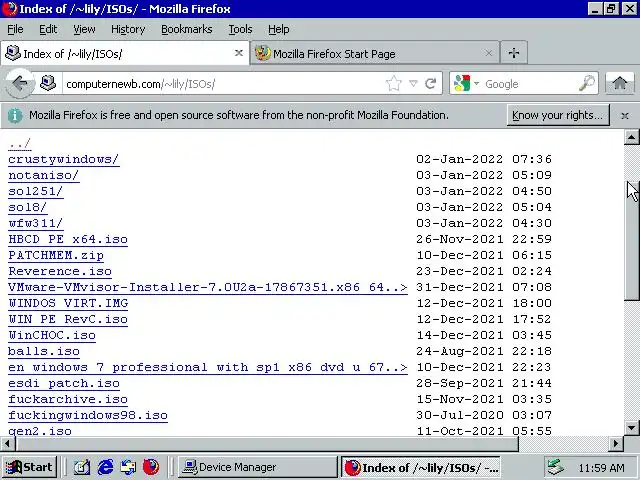Select the Index of /~lily/ISOs/ tab

(x=124, y=53)
